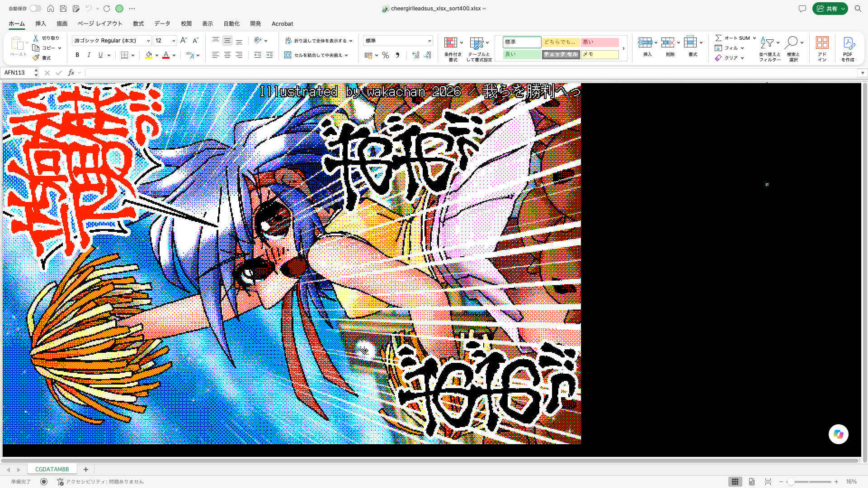Open the Comments speech bubble icon
868x488 pixels.
coord(802,9)
